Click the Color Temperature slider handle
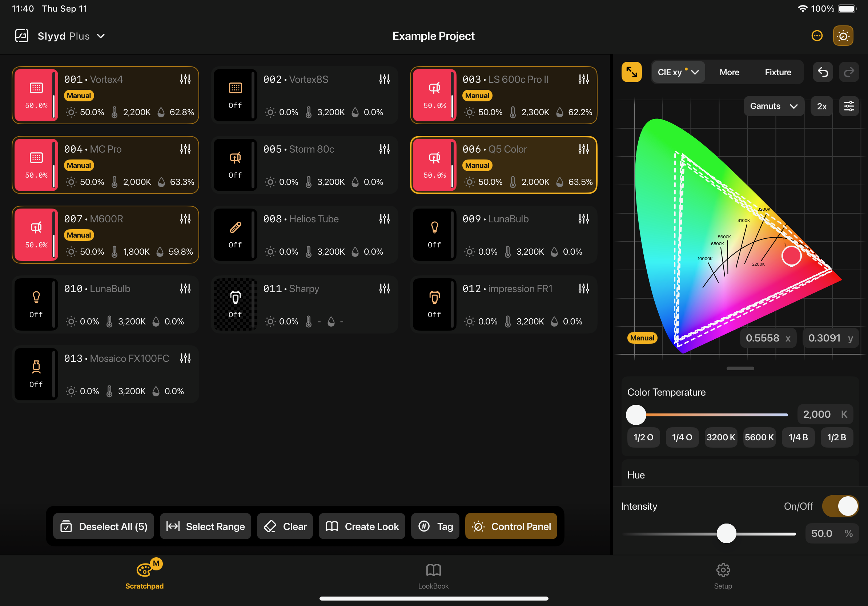 click(636, 415)
